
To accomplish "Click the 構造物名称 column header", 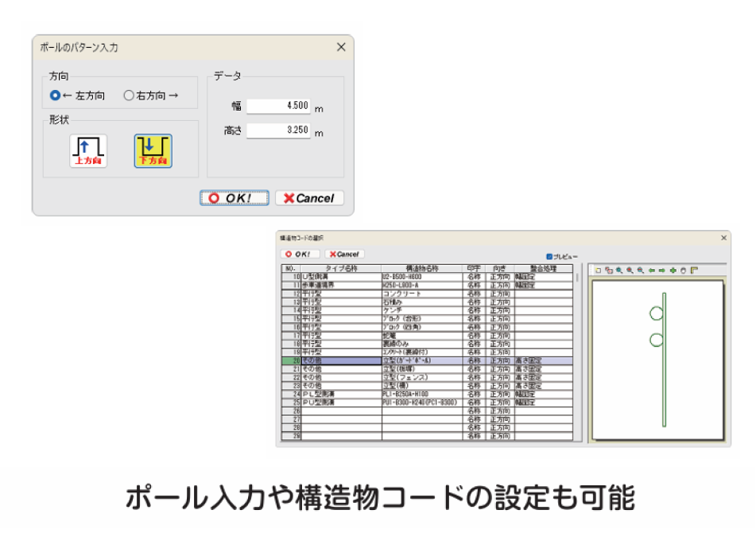I will [x=421, y=269].
